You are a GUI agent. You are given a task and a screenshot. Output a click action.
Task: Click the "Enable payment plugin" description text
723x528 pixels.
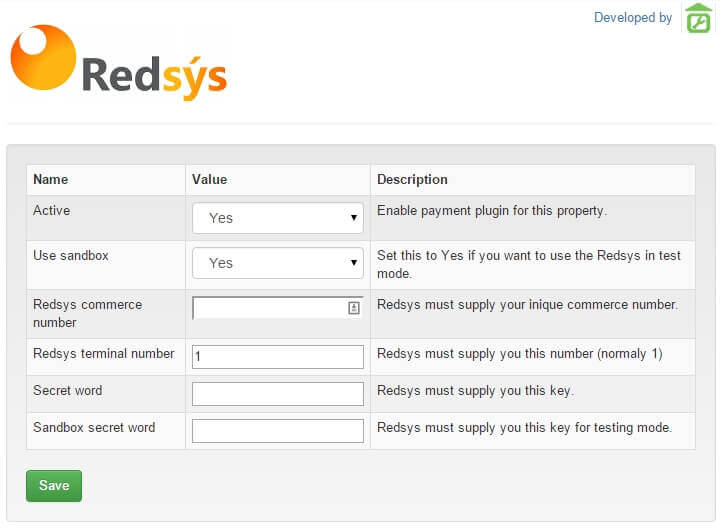click(491, 211)
